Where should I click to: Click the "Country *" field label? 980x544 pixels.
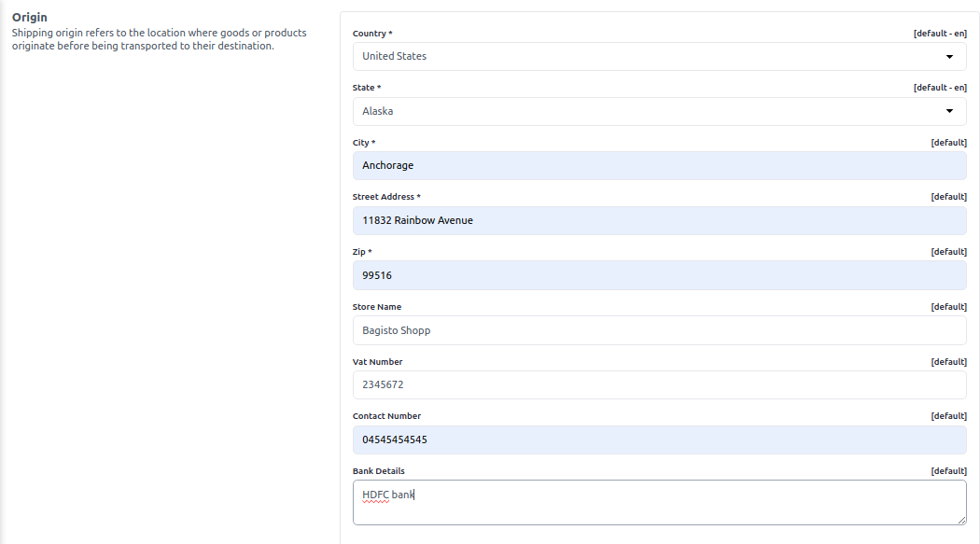click(371, 34)
